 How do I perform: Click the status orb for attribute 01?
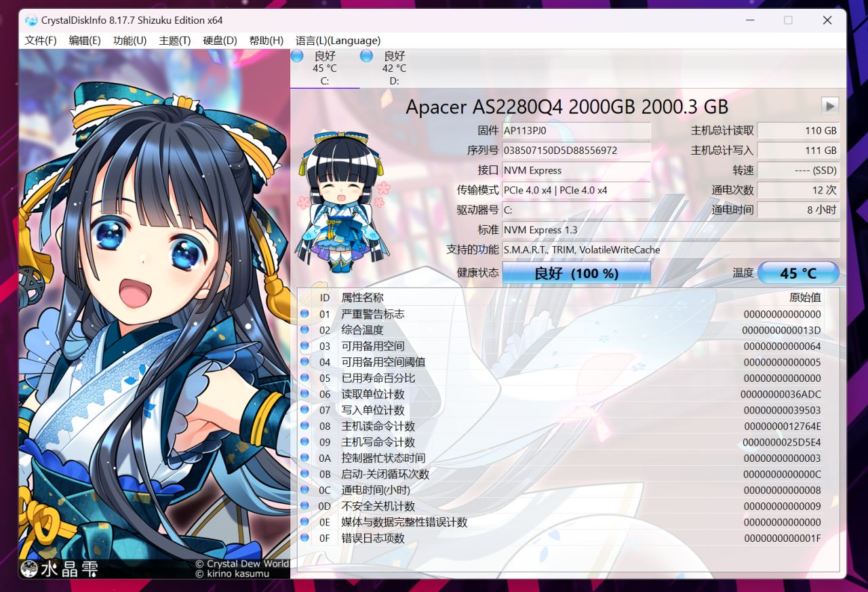(x=304, y=314)
